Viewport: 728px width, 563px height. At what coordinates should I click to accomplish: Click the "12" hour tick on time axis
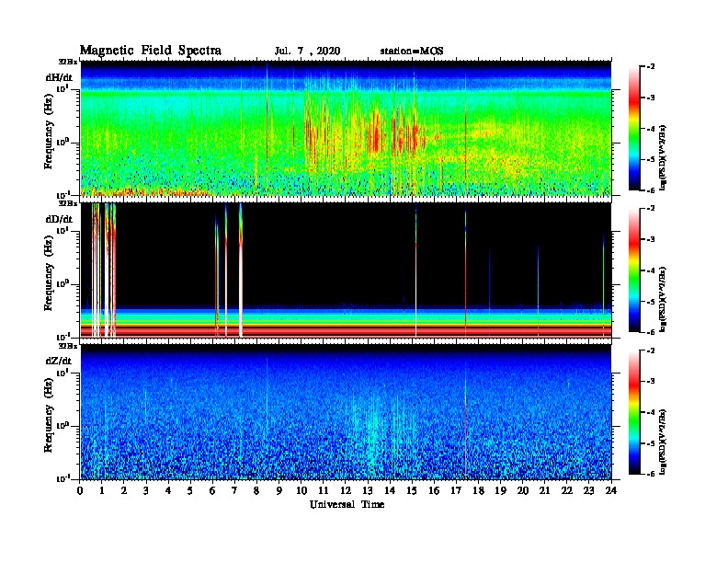click(346, 490)
